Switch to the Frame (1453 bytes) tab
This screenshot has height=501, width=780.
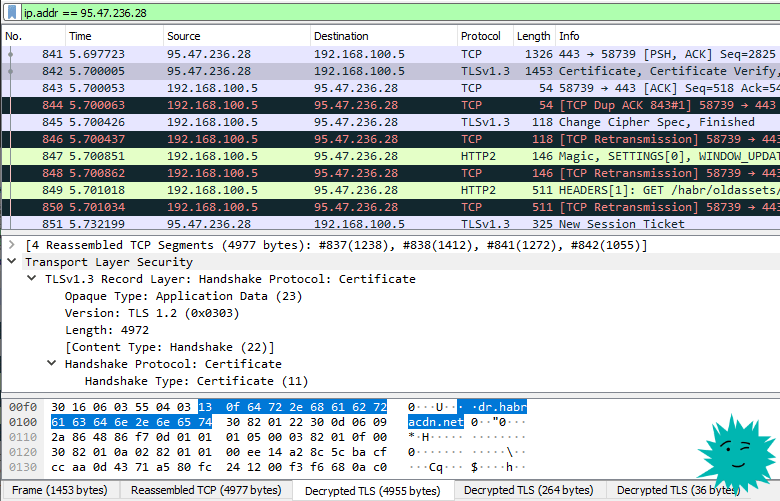click(60, 491)
